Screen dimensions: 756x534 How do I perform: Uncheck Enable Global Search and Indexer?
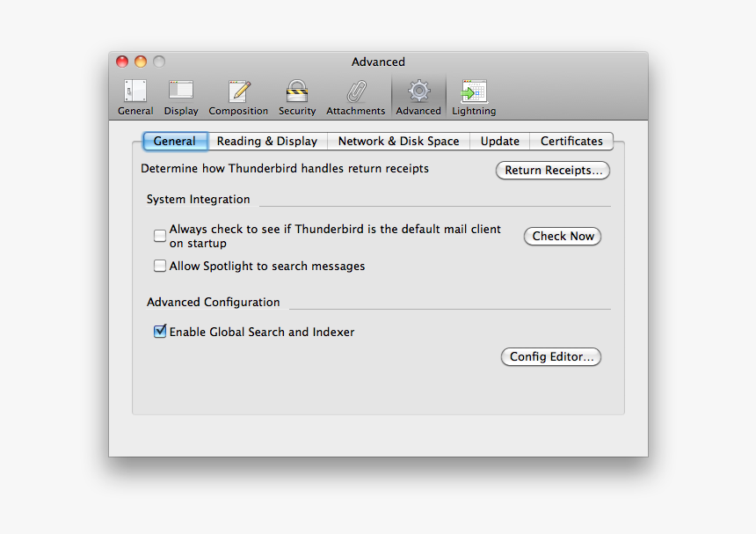(x=160, y=332)
